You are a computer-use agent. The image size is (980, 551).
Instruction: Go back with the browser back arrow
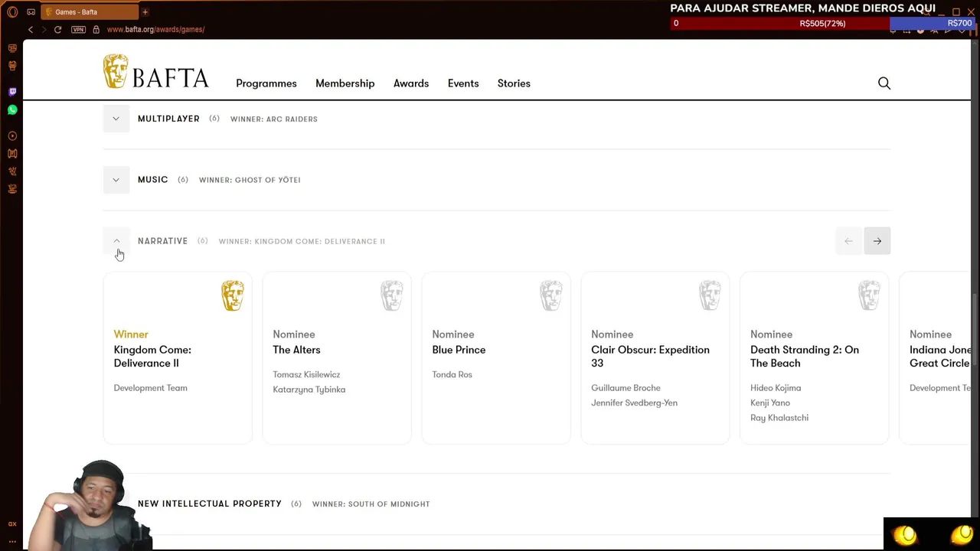pyautogui.click(x=31, y=29)
